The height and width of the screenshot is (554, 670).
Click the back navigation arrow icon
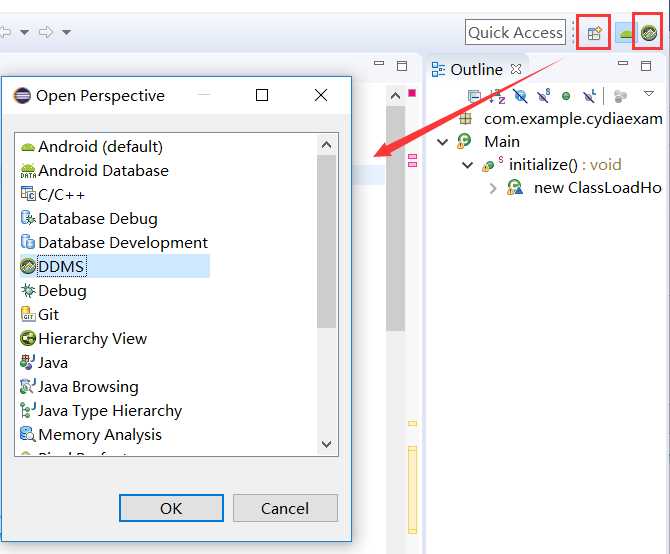pos(6,32)
